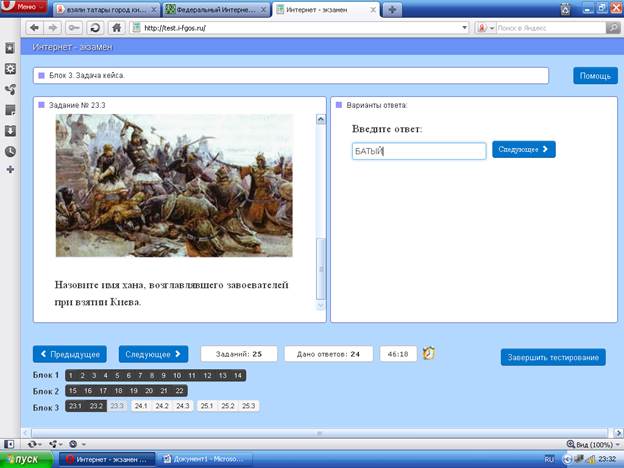Click the system tray clock 23:32

(x=608, y=459)
